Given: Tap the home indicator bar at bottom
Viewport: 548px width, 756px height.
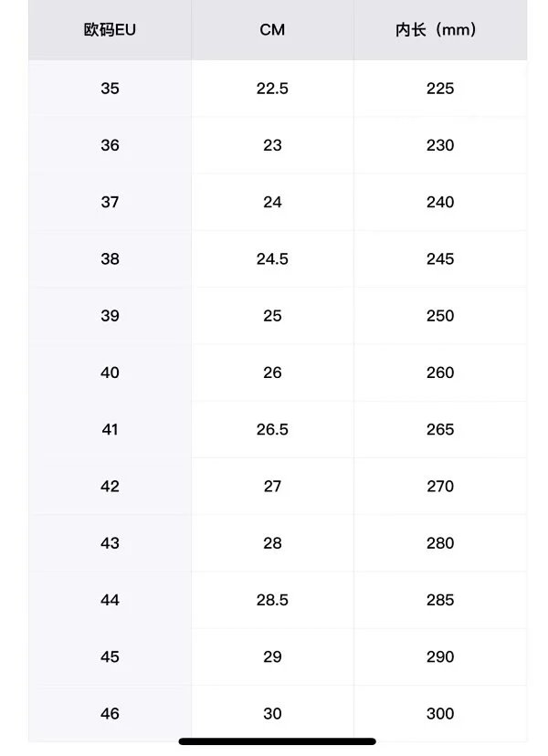Looking at the screenshot, I should click(277, 741).
